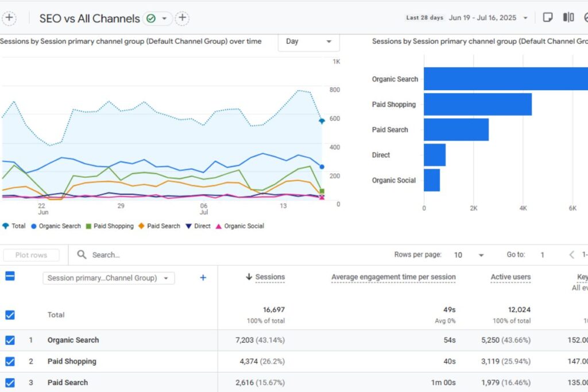Open the Day granularity dropdown
The image size is (588, 392).
[x=309, y=42]
